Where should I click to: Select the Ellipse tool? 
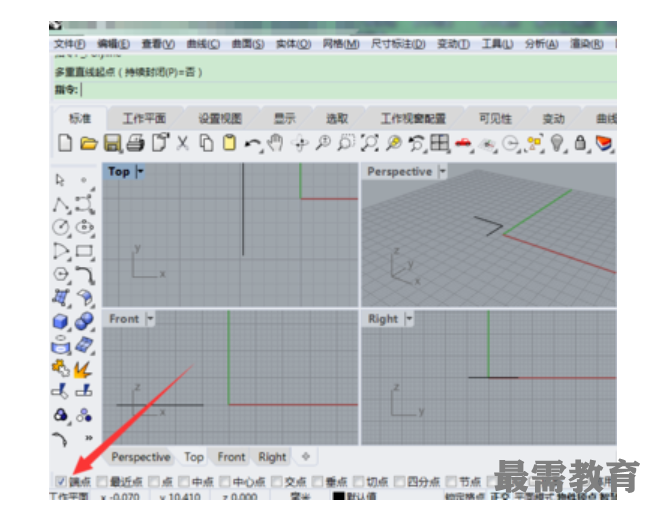(x=84, y=227)
